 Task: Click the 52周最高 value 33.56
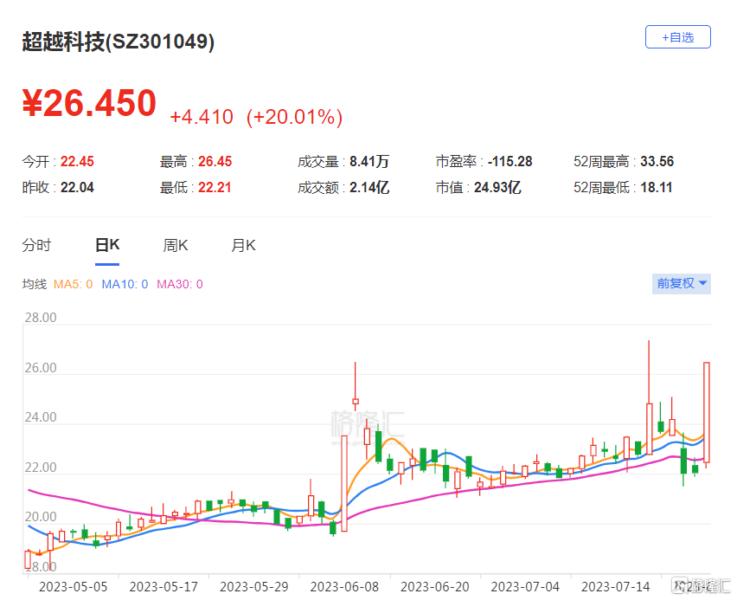pyautogui.click(x=657, y=162)
